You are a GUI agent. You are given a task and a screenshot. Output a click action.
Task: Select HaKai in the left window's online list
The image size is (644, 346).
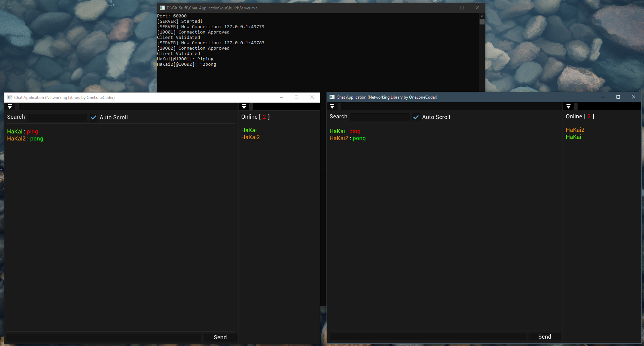[249, 130]
